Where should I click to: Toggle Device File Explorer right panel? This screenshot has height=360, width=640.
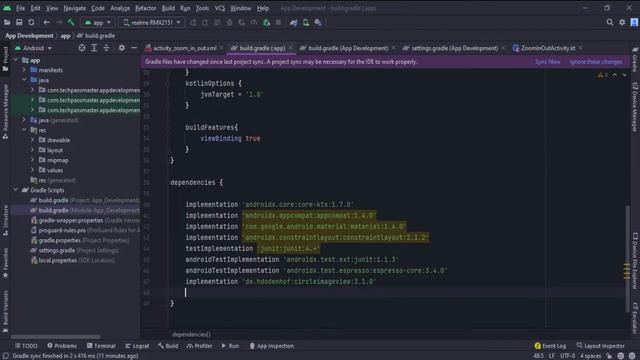635,261
